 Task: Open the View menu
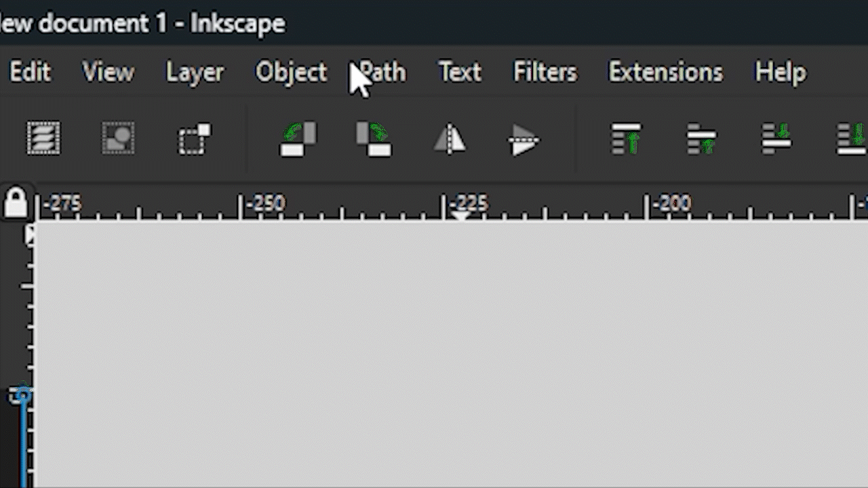click(108, 72)
